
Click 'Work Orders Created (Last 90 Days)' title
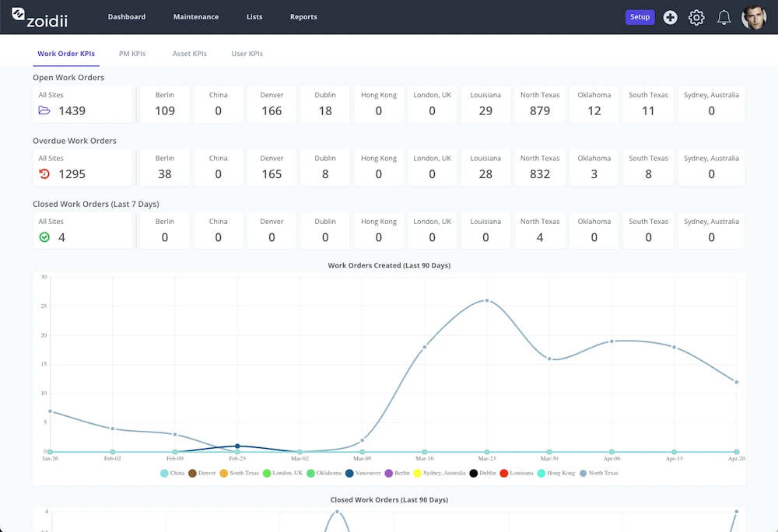[x=389, y=265]
